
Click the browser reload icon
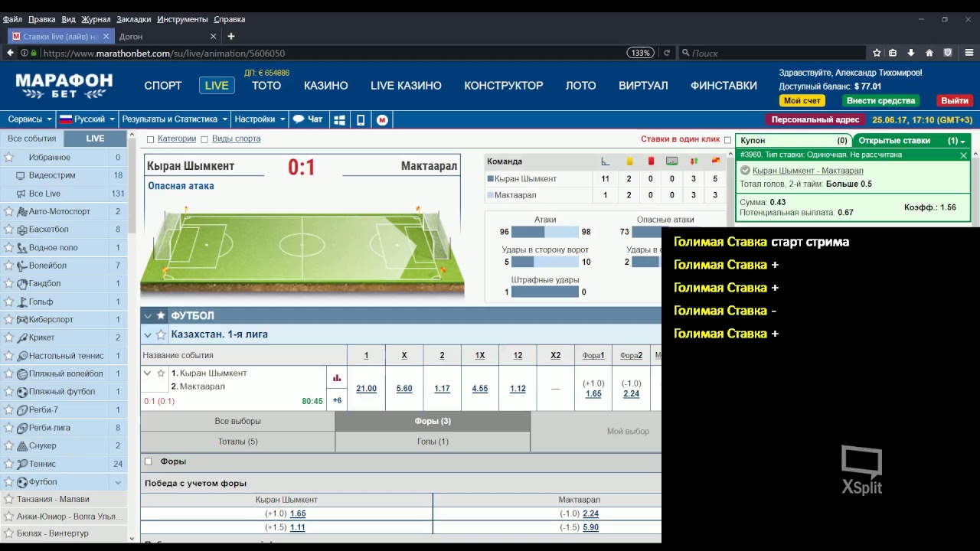click(666, 53)
